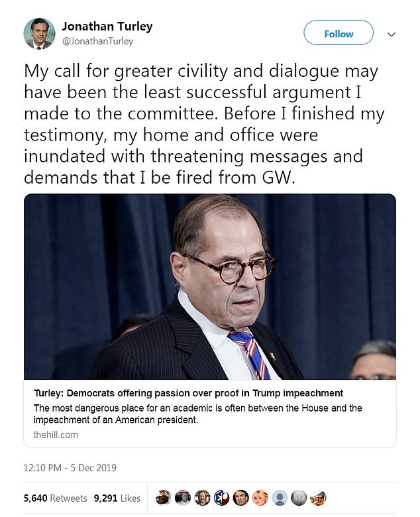Click Jonathan Turley's profile picture

(x=38, y=33)
